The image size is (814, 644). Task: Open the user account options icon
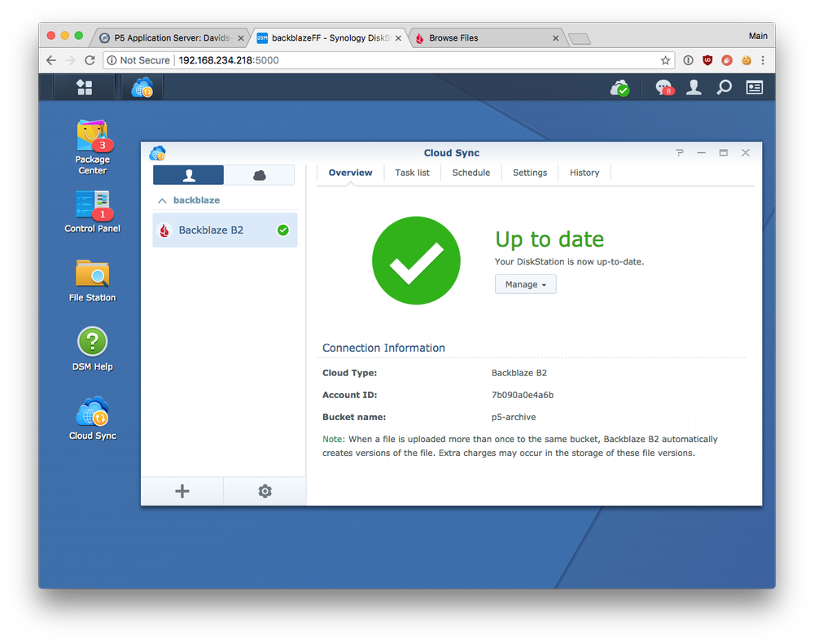[x=694, y=87]
